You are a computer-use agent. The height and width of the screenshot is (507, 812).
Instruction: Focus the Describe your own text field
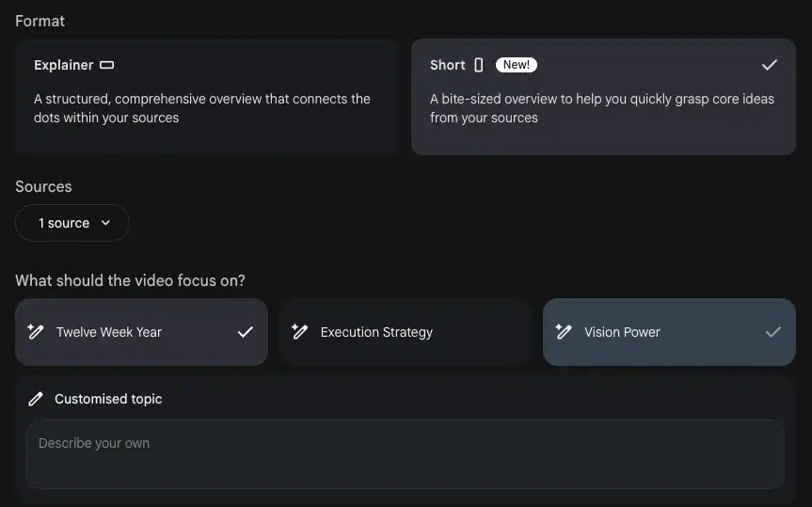tap(406, 454)
